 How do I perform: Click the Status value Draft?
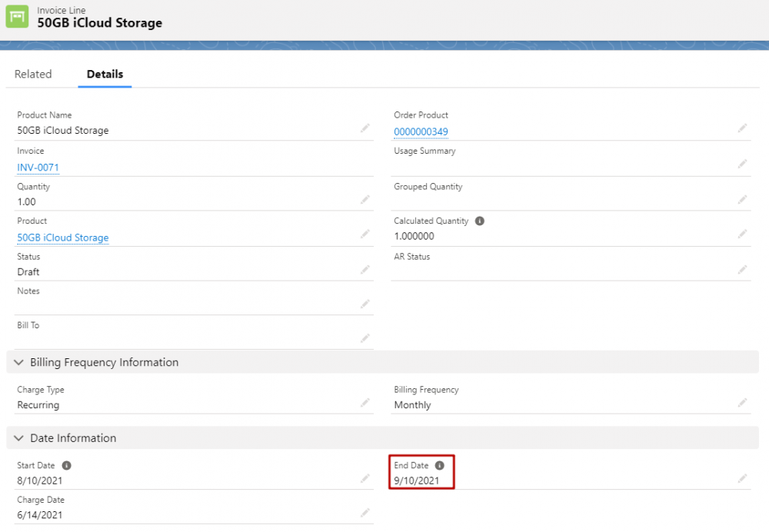coord(28,272)
